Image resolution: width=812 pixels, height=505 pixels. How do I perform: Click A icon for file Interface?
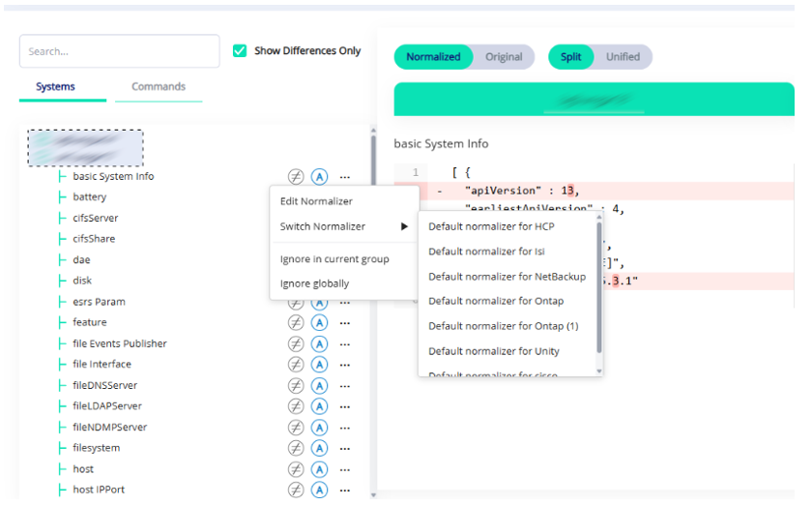320,365
